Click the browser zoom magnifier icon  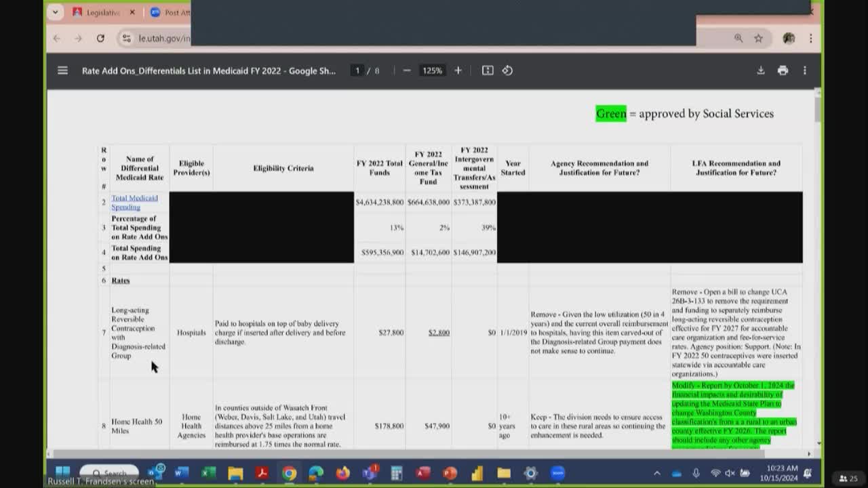click(738, 39)
